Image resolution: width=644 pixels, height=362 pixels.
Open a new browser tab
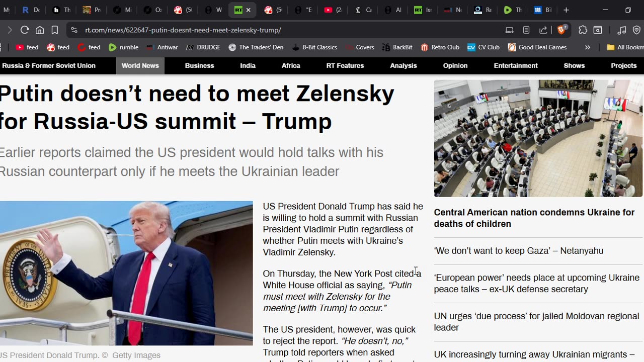[x=566, y=10]
